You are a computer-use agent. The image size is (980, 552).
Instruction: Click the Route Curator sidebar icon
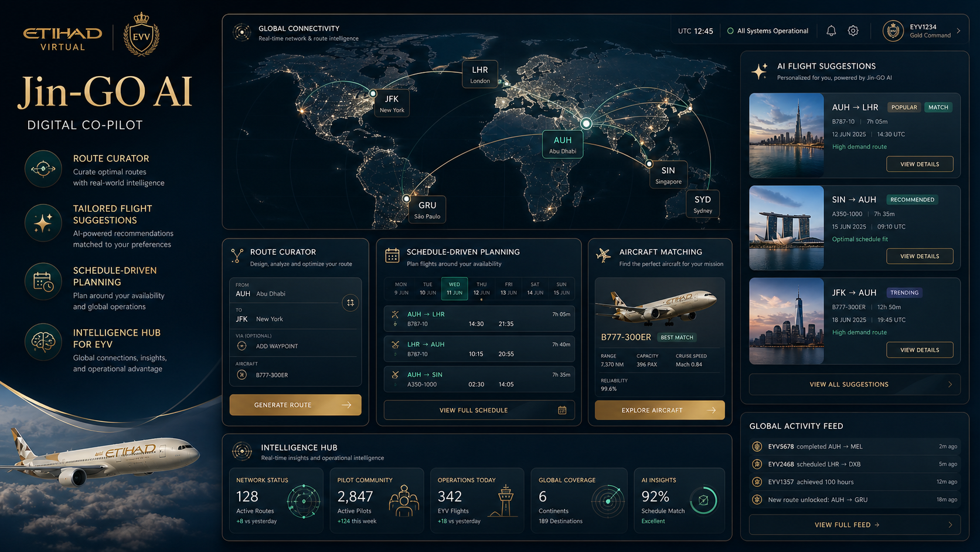click(43, 169)
